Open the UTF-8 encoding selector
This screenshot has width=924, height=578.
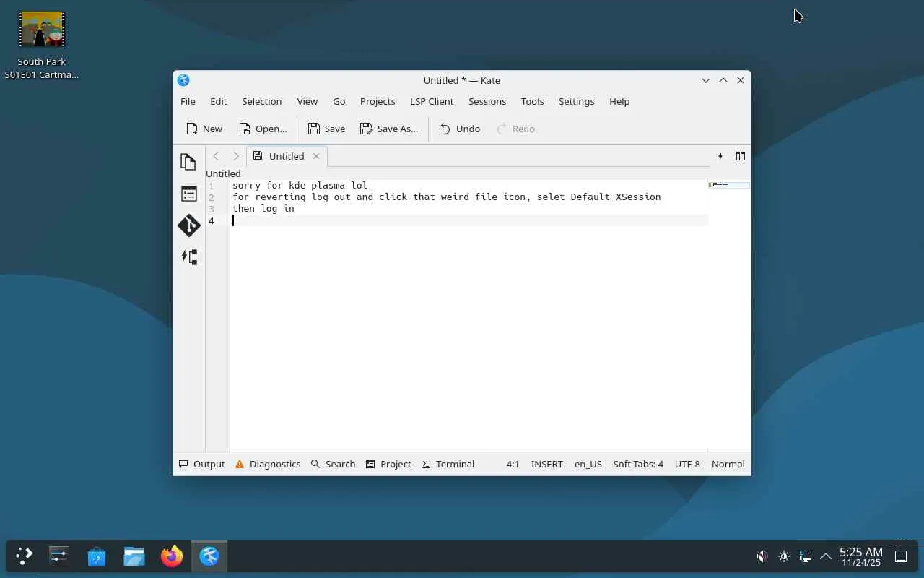pyautogui.click(x=687, y=464)
